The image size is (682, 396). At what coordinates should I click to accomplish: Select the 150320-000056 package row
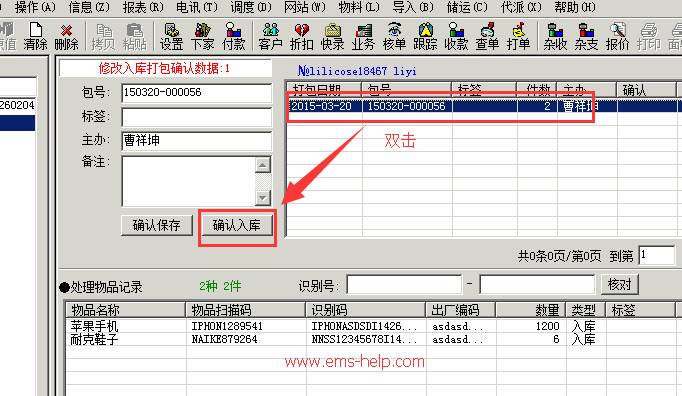click(483, 106)
